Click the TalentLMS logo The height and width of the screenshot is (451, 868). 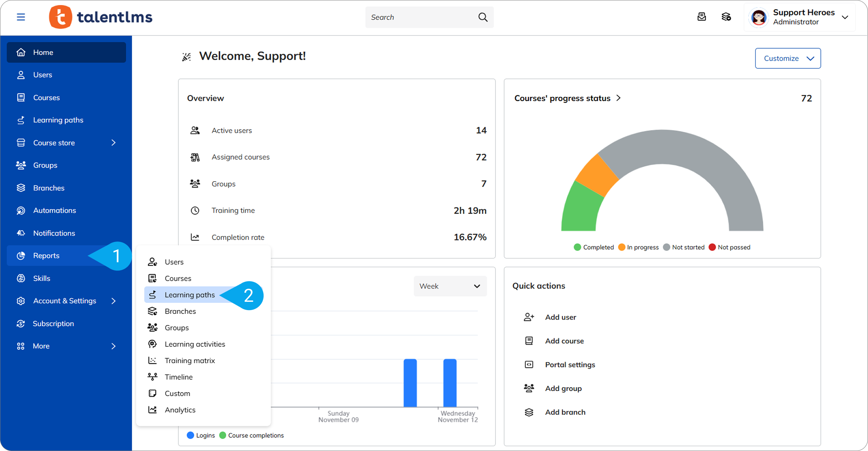click(x=101, y=17)
